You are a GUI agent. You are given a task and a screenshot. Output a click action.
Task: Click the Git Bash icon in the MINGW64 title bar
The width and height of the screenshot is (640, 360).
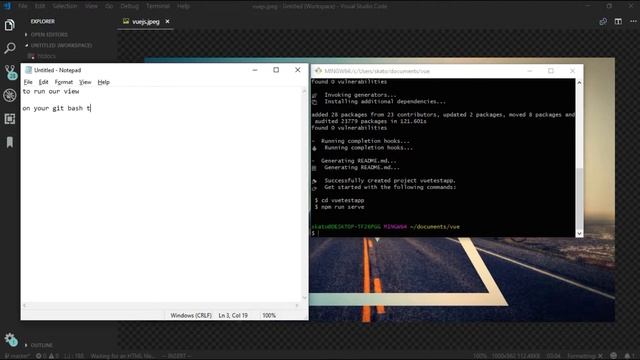[x=318, y=71]
